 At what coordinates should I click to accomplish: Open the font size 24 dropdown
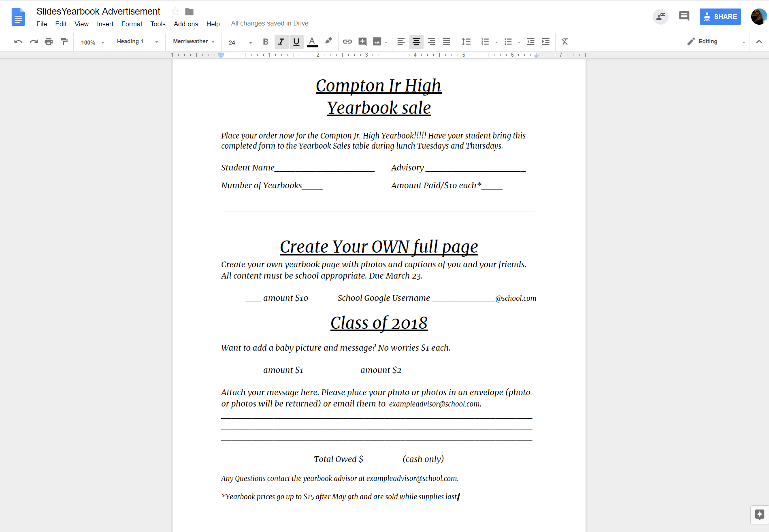[x=240, y=42]
